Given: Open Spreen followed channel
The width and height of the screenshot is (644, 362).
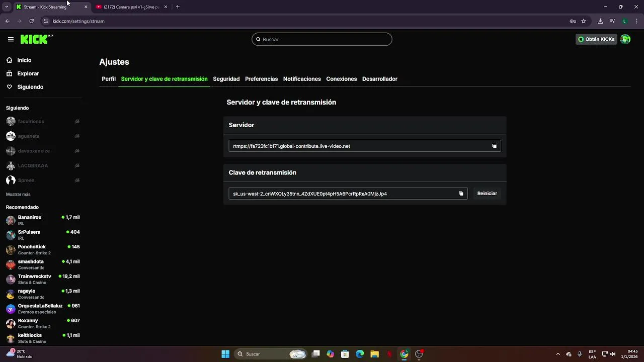Looking at the screenshot, I should click(x=43, y=180).
